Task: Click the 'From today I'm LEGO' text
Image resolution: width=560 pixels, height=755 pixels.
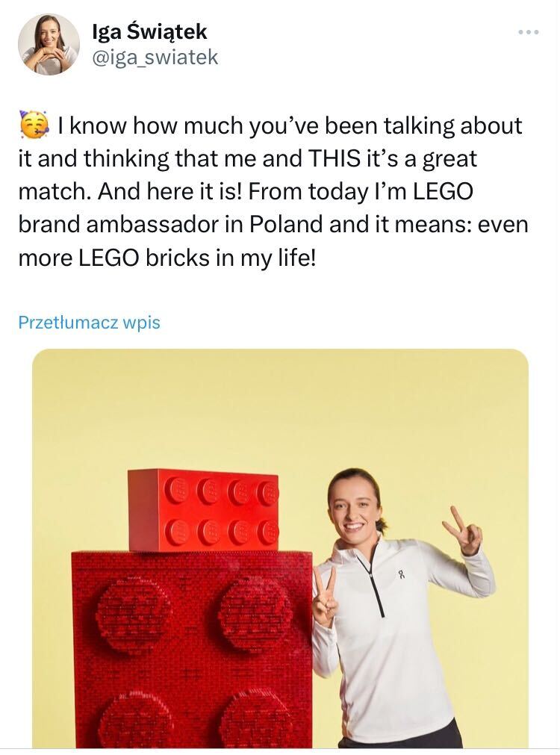Action: click(361, 192)
